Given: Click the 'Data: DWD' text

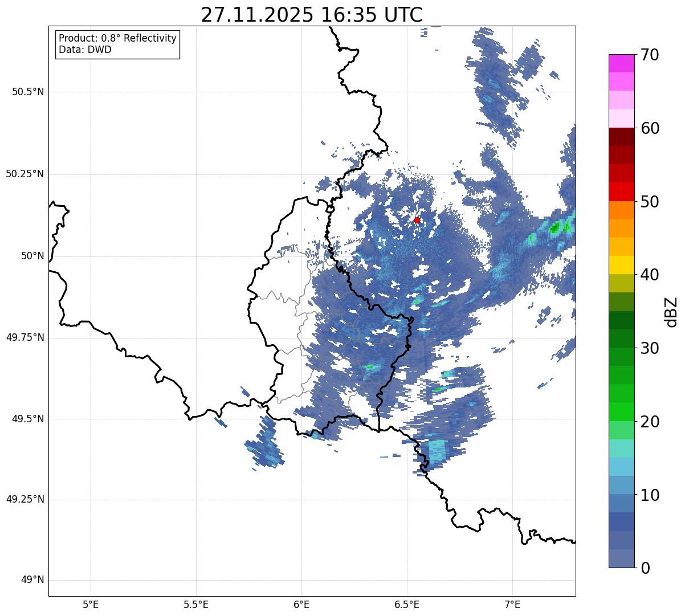Looking at the screenshot, I should (85, 50).
